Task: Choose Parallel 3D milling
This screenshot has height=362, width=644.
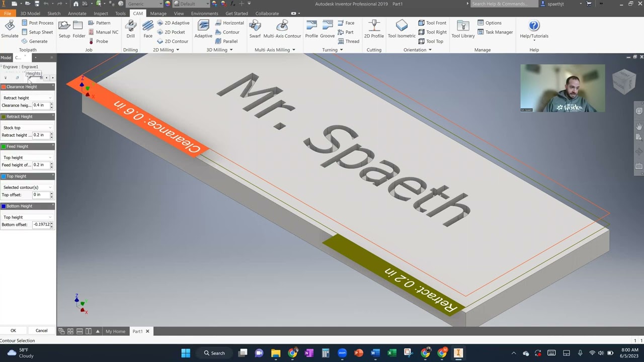Action: 226,41
